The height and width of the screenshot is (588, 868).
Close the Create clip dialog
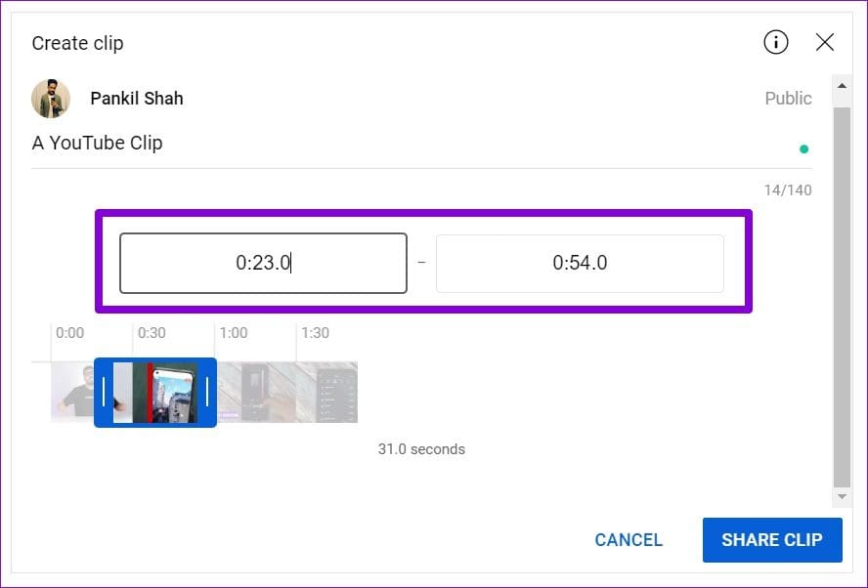click(x=824, y=42)
